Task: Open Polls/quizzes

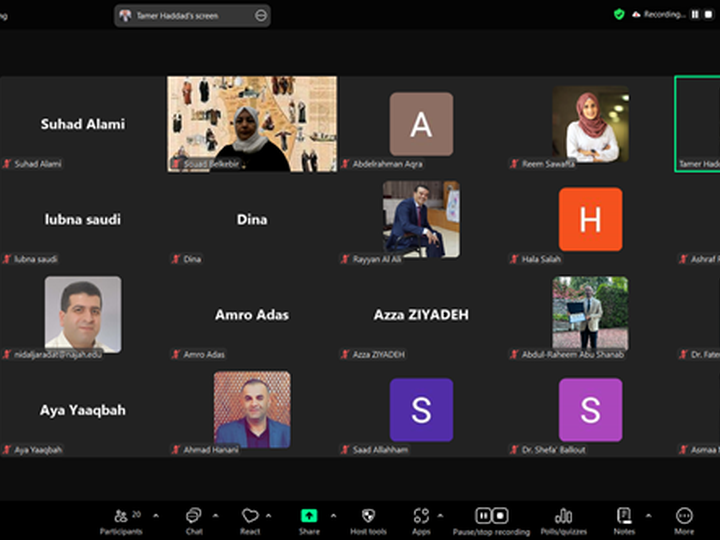Action: coord(563,521)
